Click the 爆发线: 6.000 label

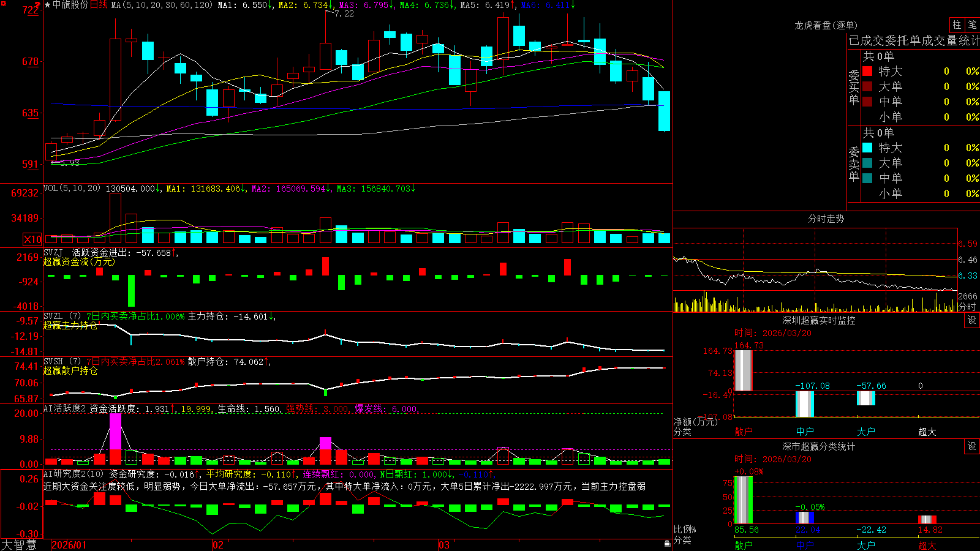coord(386,408)
